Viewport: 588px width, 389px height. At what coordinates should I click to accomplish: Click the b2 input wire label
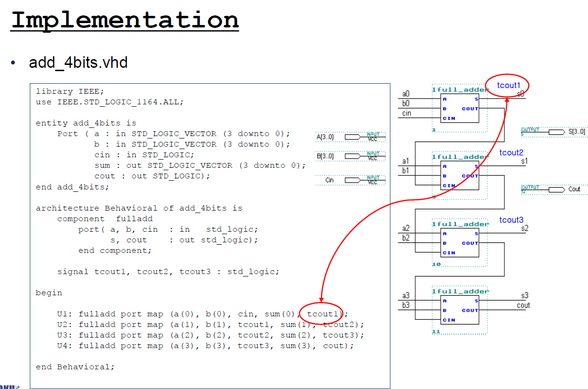406,238
